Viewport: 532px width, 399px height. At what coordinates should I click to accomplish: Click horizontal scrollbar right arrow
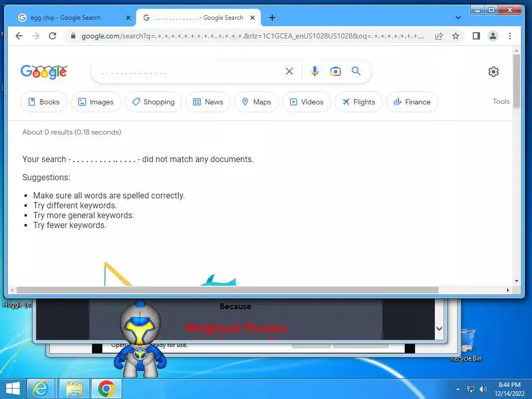tap(508, 290)
